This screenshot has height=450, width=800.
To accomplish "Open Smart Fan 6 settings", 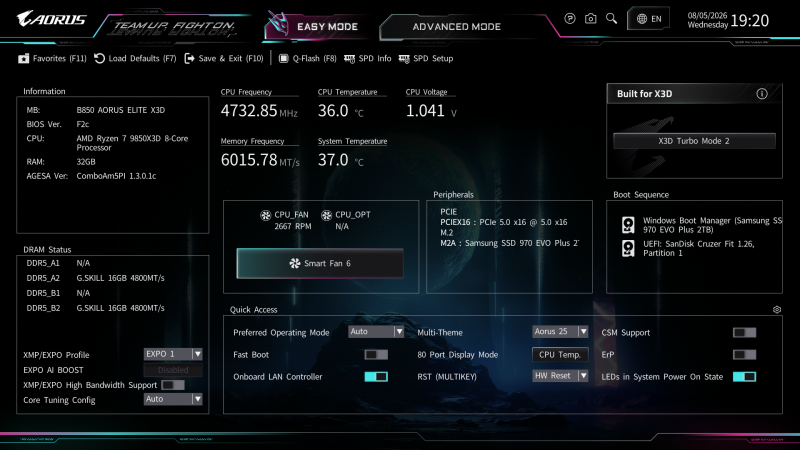I will tap(320, 263).
